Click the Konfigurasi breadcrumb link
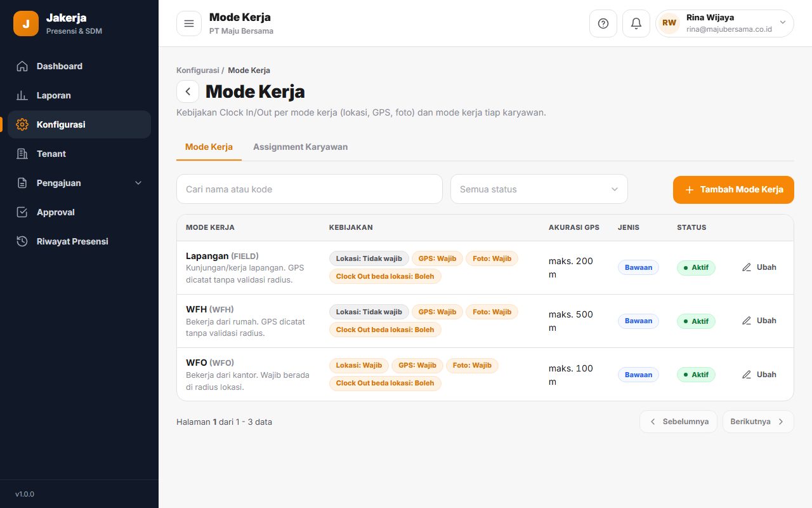The height and width of the screenshot is (508, 812). coord(198,70)
